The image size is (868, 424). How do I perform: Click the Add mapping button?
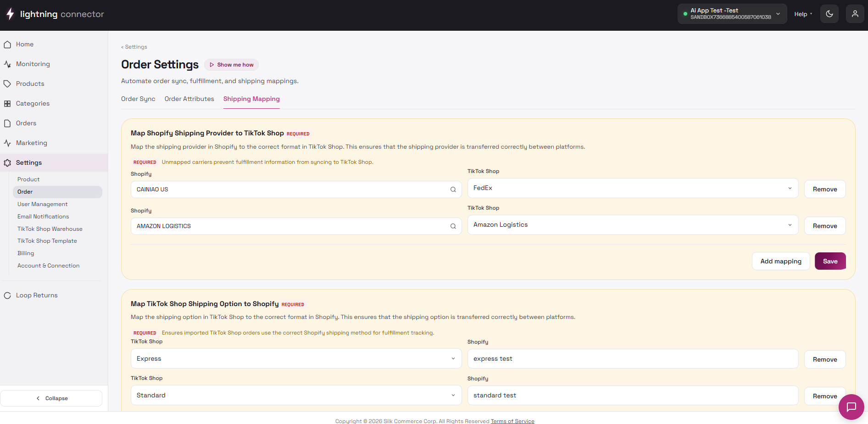(781, 261)
